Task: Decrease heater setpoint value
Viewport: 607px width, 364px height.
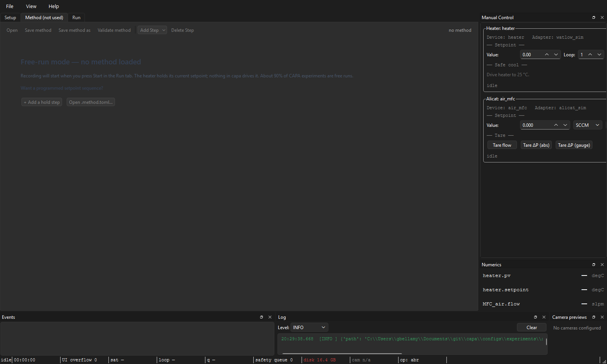Action: coord(556,55)
